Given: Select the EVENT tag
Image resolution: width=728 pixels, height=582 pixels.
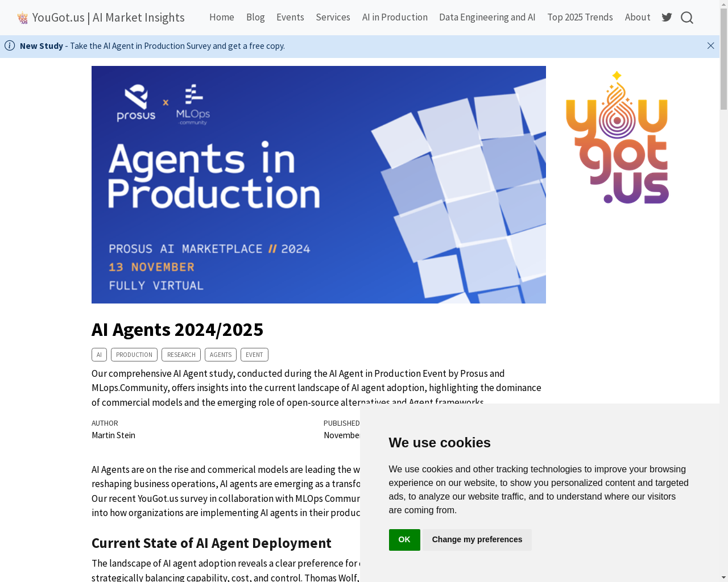Looking at the screenshot, I should pyautogui.click(x=254, y=355).
